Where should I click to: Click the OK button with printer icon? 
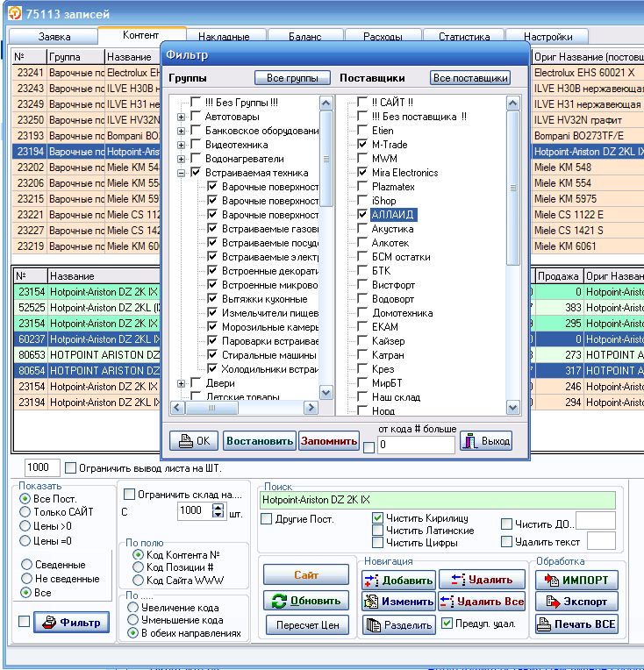(x=194, y=441)
